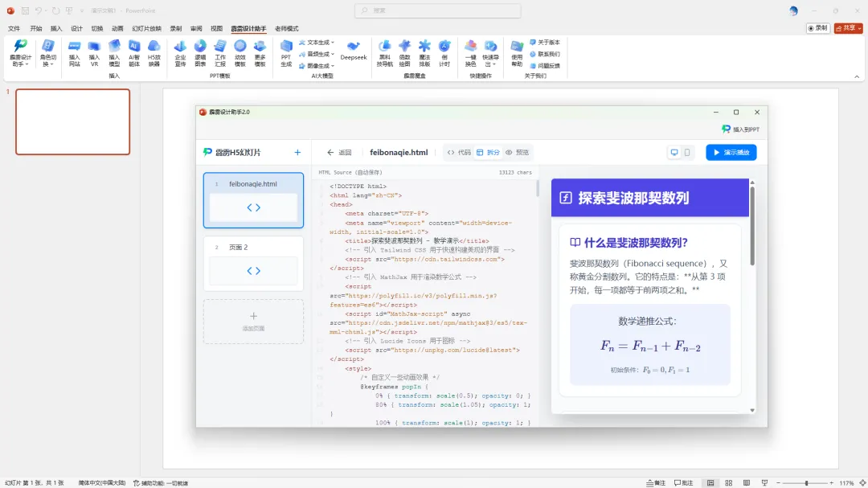Click the H5放映器 ribbon icon
The image size is (868, 488).
[154, 53]
